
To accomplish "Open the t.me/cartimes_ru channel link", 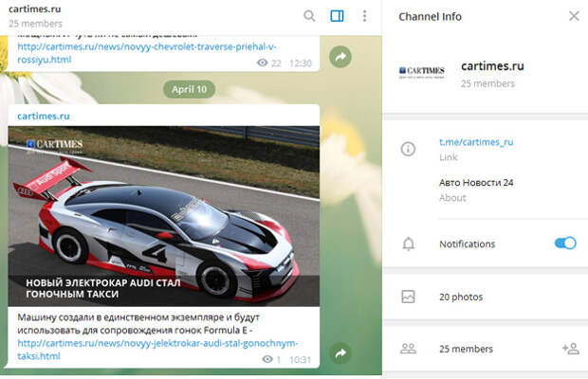I will (476, 142).
